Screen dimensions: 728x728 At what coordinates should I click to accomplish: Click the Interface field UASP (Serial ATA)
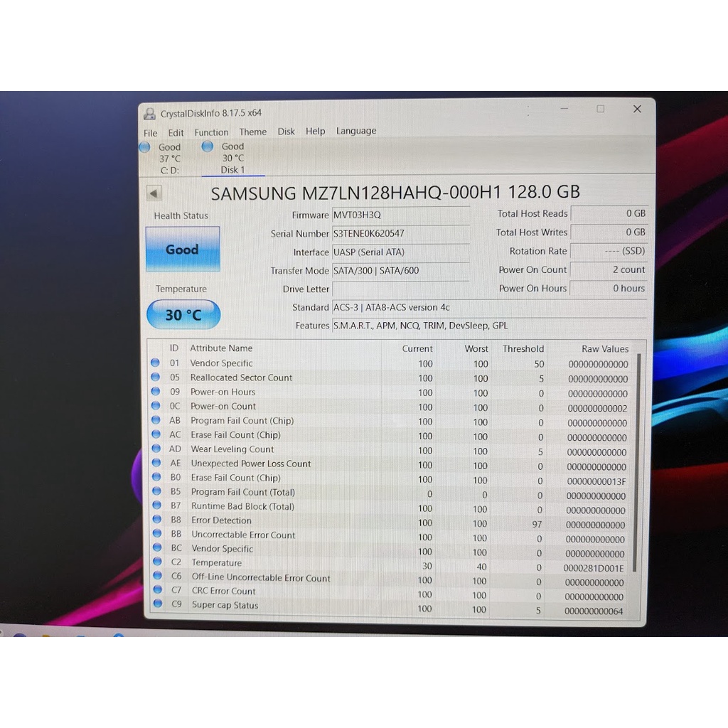tap(401, 252)
